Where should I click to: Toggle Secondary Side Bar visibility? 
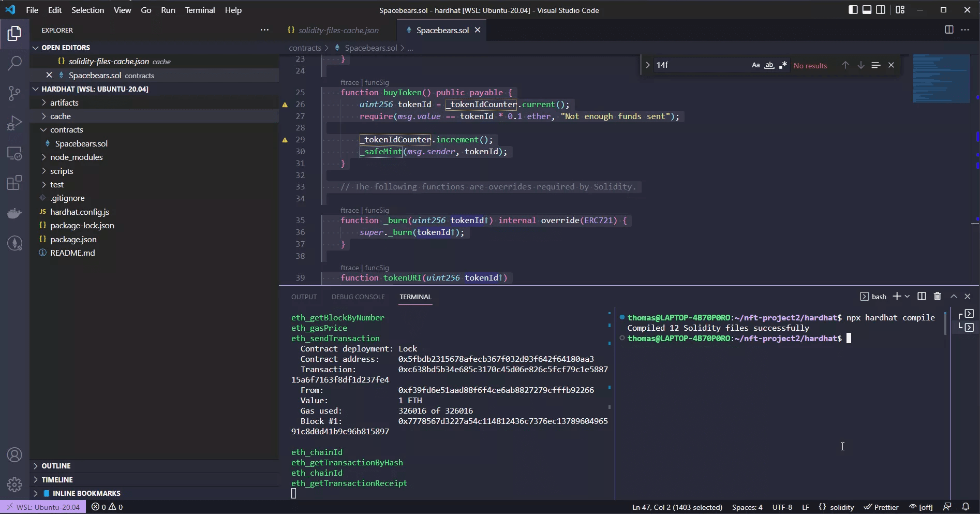tap(881, 10)
